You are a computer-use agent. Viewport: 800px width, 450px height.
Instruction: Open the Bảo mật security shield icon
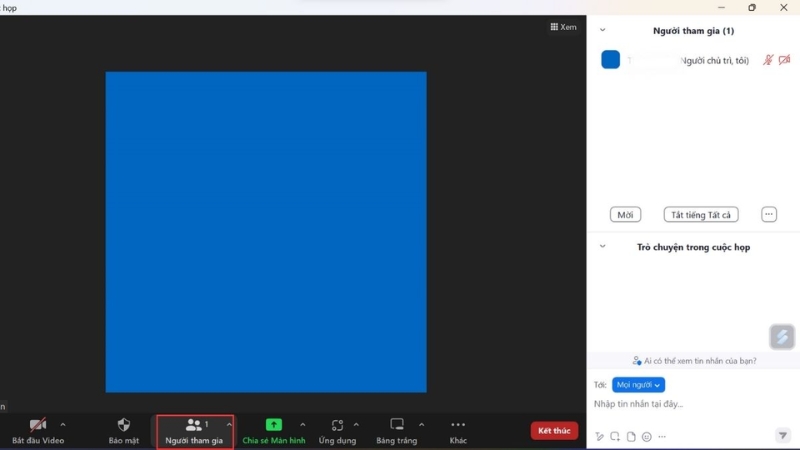[124, 425]
